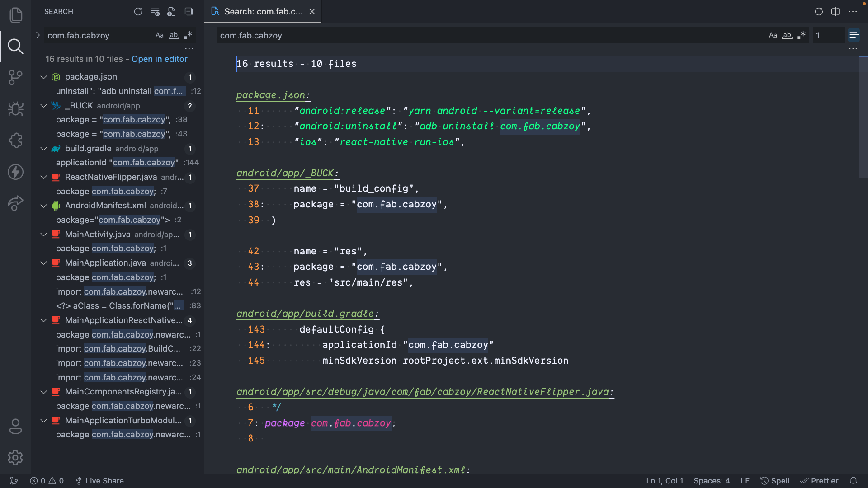Collapse MainApplicationReactNative results

43,320
